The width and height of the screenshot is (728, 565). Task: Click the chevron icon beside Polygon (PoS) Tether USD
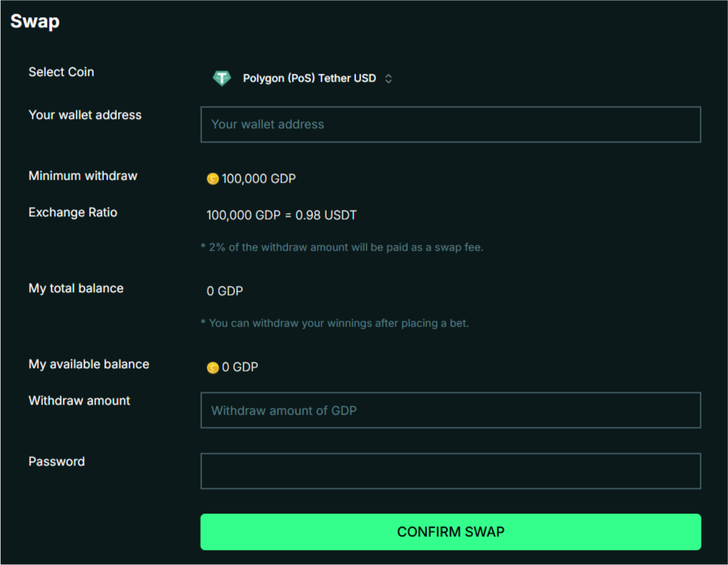click(388, 78)
